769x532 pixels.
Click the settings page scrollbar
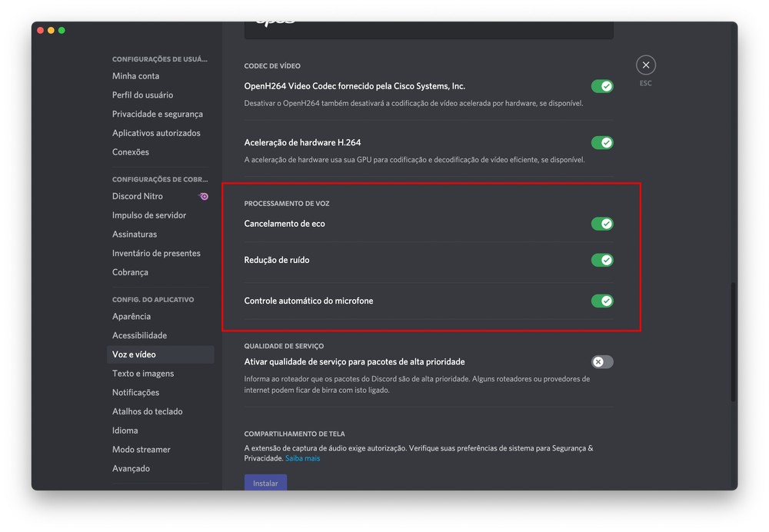tap(733, 342)
